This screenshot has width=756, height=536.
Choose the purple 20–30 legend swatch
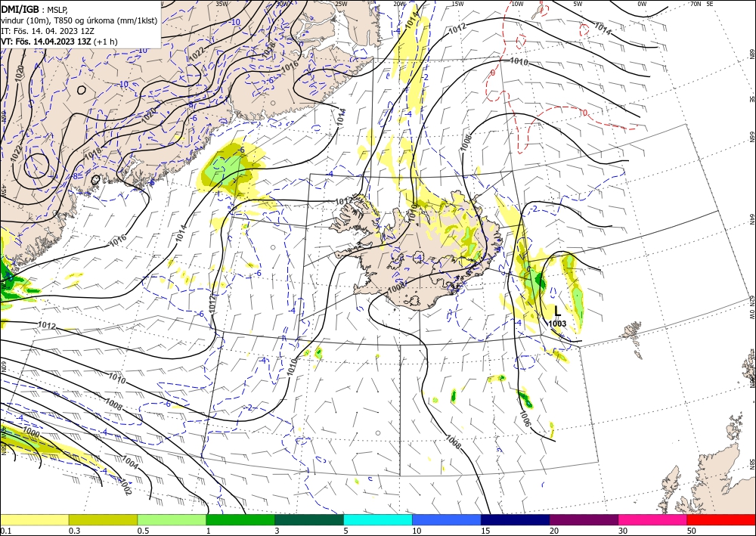click(x=584, y=520)
